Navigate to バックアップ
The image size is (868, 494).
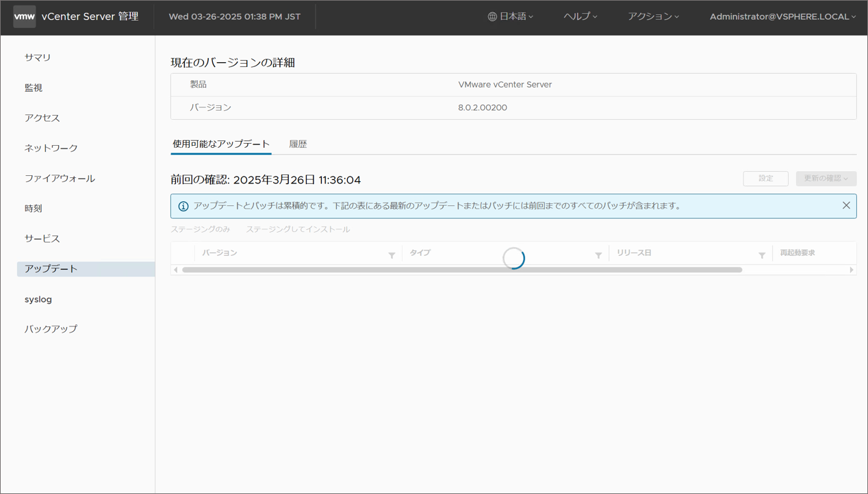tap(51, 329)
